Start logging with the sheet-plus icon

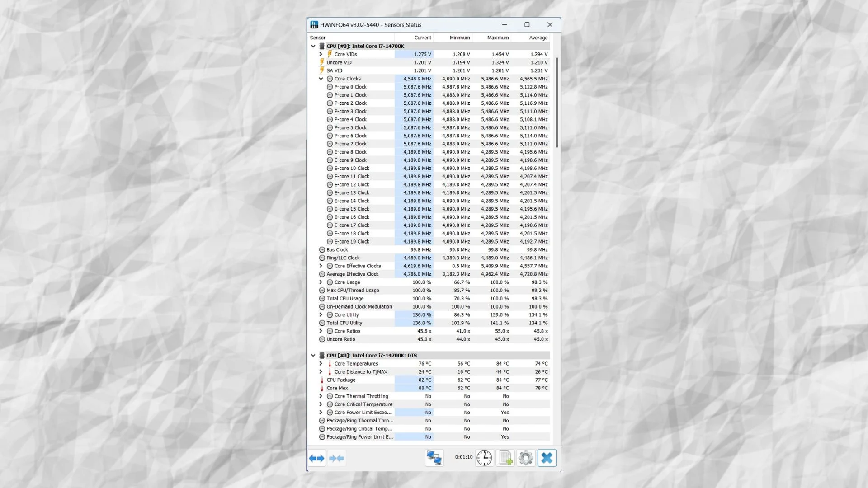coord(505,458)
